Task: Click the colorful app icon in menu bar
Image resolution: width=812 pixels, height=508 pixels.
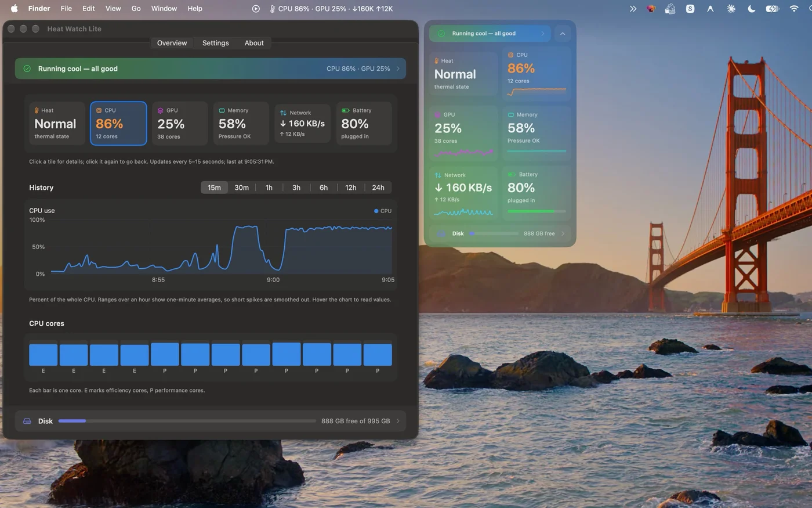Action: click(x=651, y=9)
